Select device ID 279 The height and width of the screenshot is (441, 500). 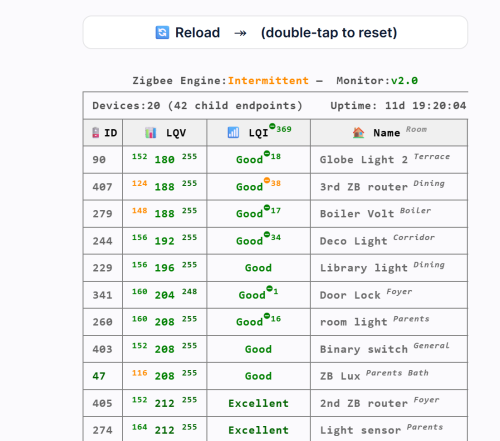(x=102, y=214)
